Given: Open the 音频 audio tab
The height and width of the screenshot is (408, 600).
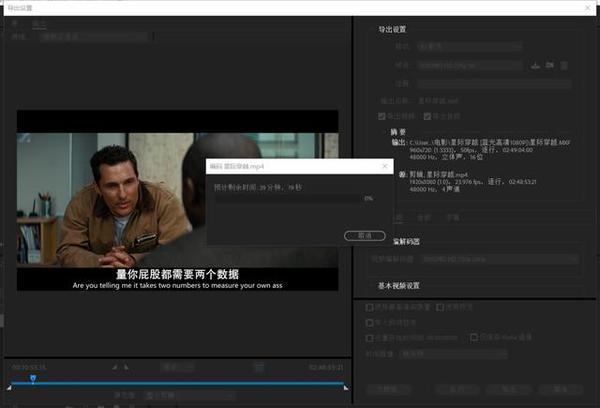Looking at the screenshot, I should coord(424,218).
